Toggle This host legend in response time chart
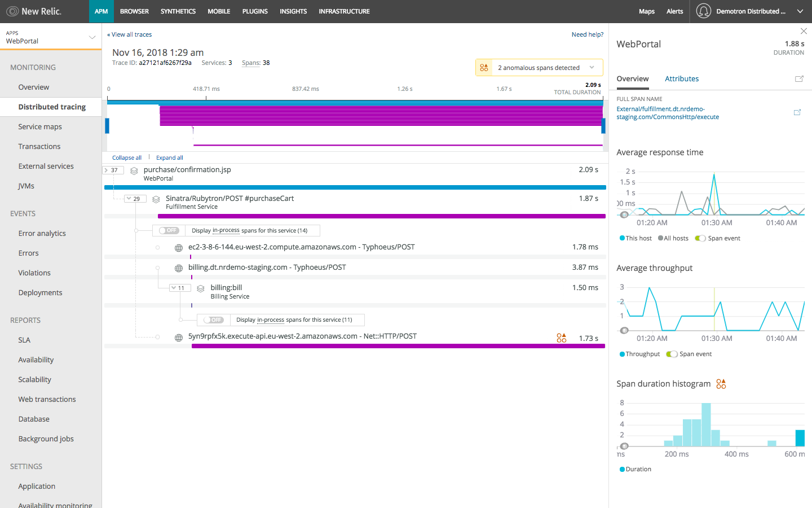The image size is (812, 508). (636, 238)
